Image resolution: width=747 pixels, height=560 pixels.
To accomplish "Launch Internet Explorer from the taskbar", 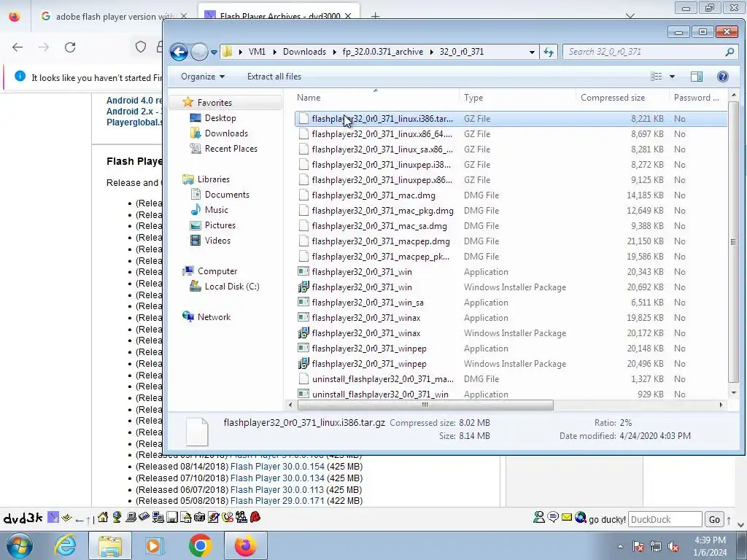I will [66, 545].
